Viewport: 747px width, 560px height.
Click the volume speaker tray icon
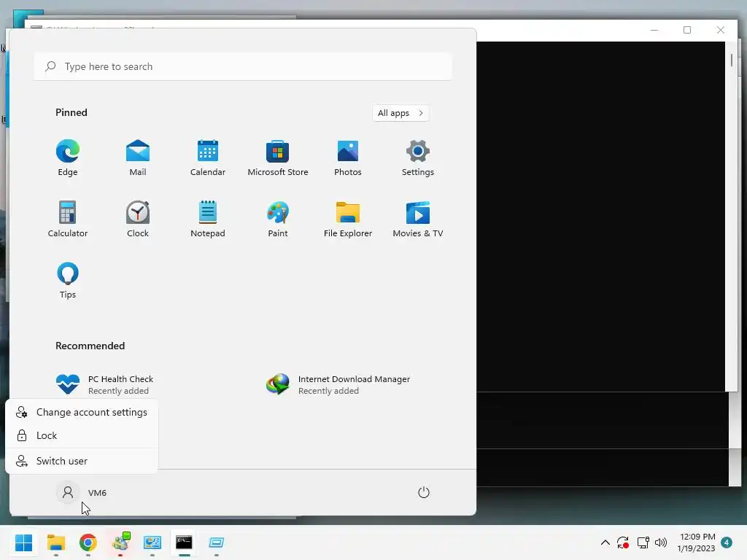pos(661,542)
